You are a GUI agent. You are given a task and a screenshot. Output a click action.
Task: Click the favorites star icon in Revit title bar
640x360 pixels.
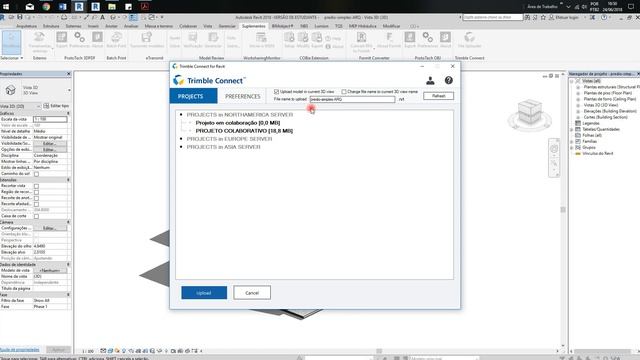(x=543, y=17)
